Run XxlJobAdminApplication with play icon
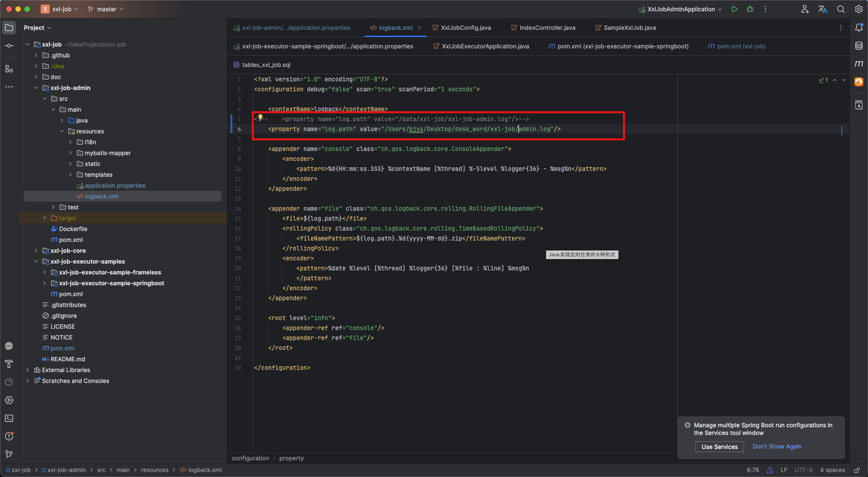Image resolution: width=868 pixels, height=477 pixels. pyautogui.click(x=735, y=9)
